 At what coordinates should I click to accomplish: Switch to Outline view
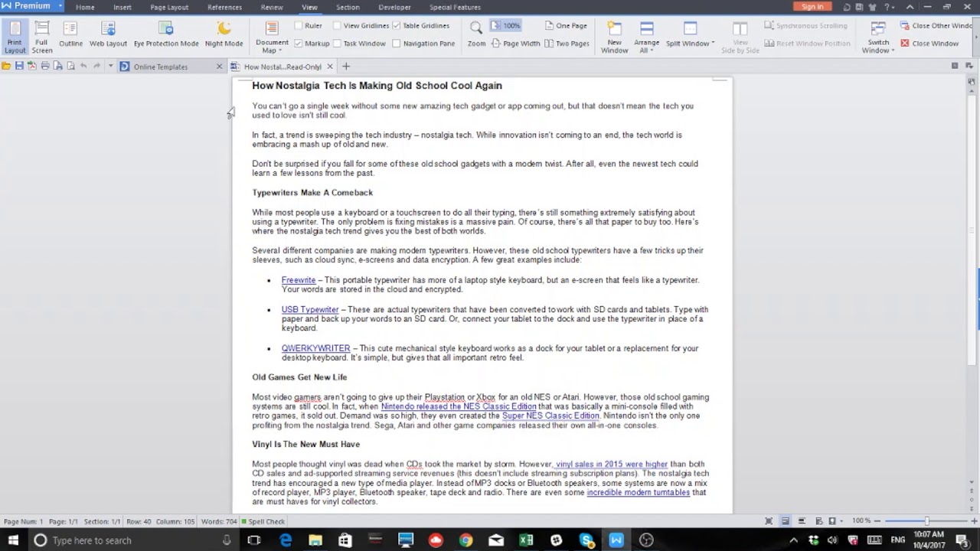[70, 36]
